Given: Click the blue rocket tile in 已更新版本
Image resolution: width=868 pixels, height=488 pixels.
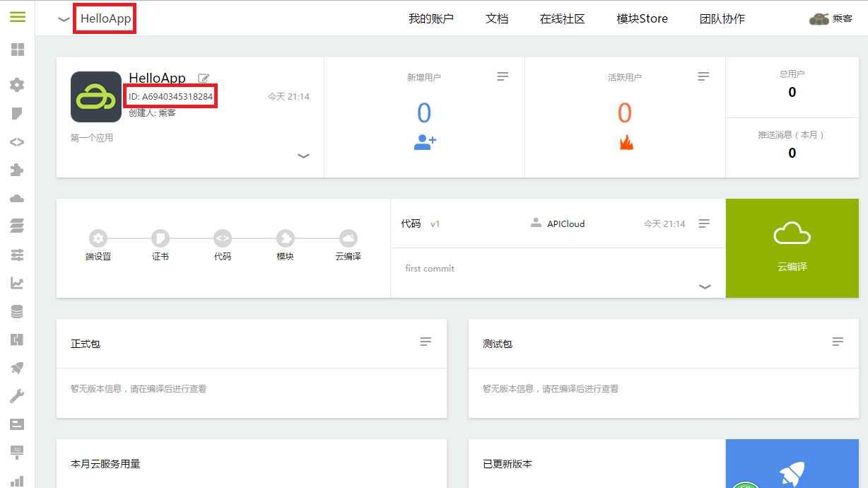Looking at the screenshot, I should (x=792, y=464).
